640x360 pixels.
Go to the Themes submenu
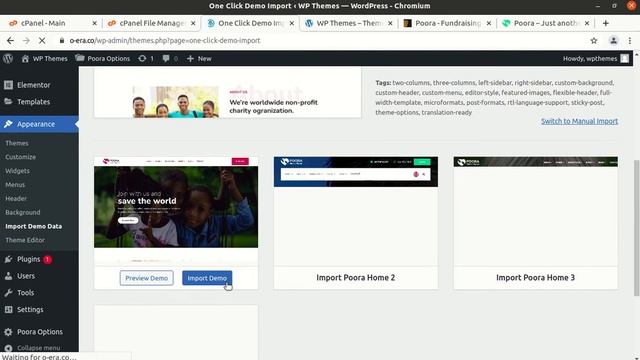17,143
